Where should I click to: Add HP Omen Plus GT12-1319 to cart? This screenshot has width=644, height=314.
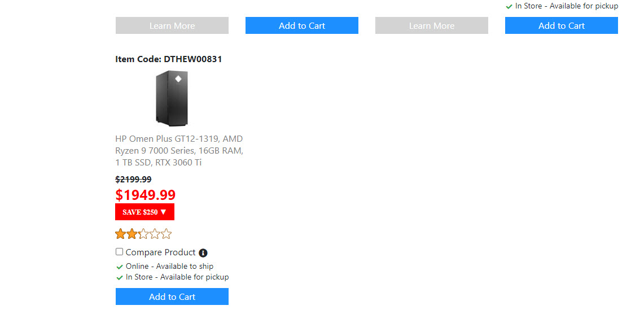click(172, 296)
